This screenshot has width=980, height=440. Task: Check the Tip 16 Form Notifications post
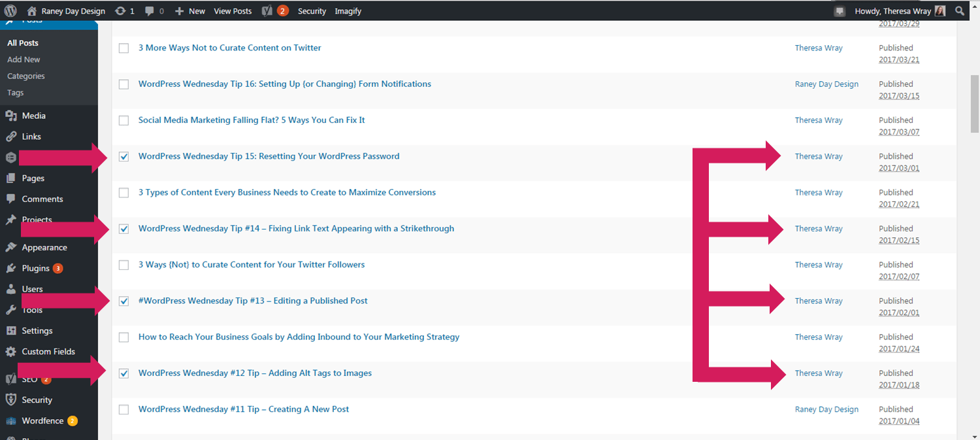(124, 84)
